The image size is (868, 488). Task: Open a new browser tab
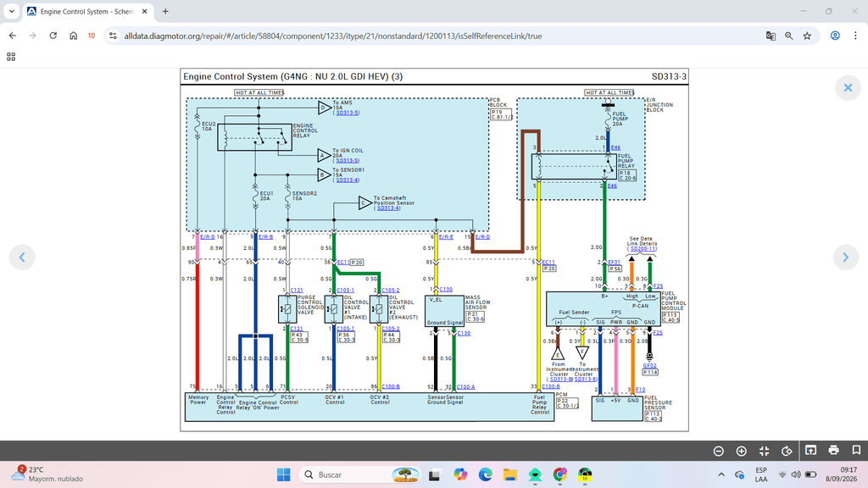point(165,11)
